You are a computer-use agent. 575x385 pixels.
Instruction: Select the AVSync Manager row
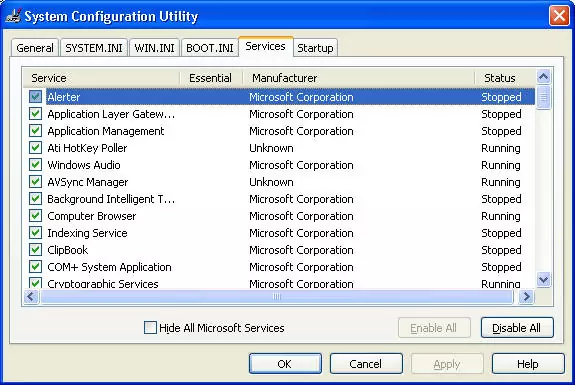279,182
